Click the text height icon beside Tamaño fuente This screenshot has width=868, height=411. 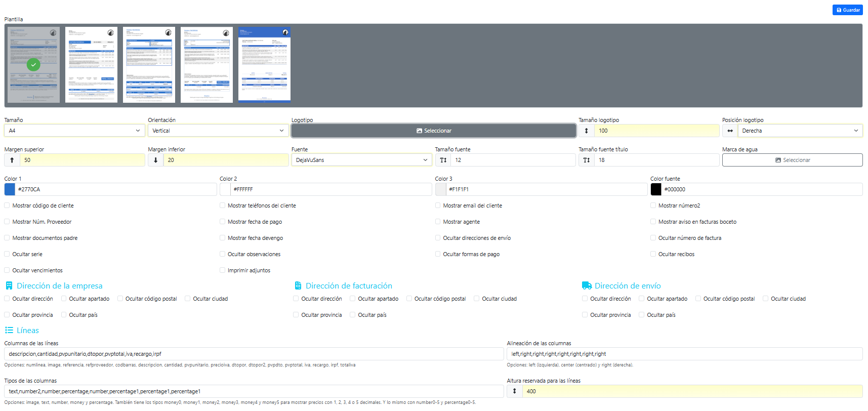(443, 160)
